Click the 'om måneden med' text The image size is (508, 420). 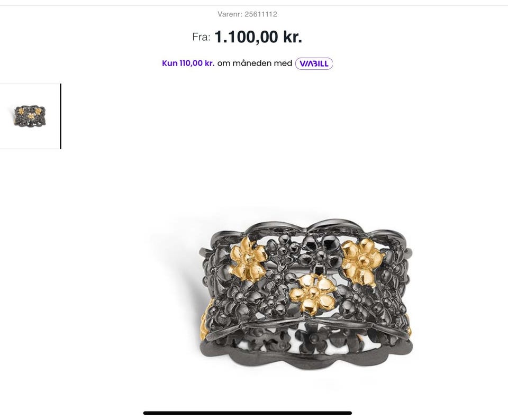(x=255, y=63)
